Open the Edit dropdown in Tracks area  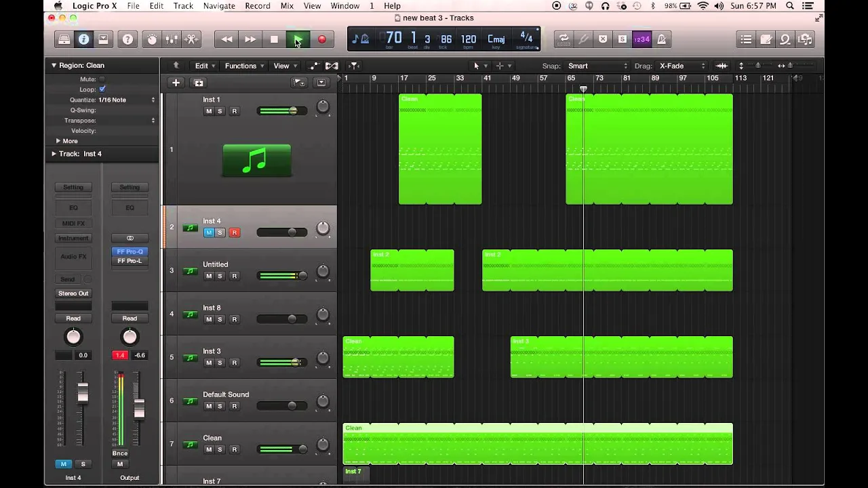pos(205,66)
